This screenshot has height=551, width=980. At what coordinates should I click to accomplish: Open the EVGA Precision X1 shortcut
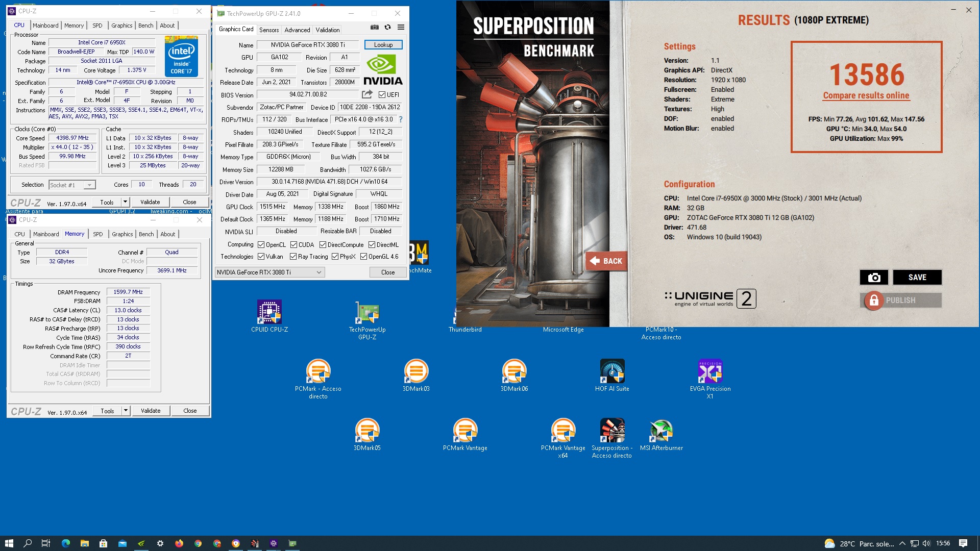point(710,379)
